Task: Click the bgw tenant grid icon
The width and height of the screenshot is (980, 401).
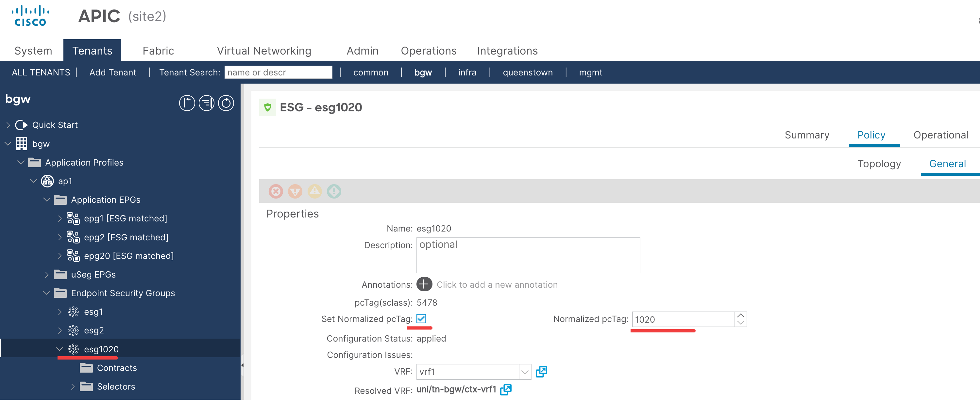Action: click(21, 144)
